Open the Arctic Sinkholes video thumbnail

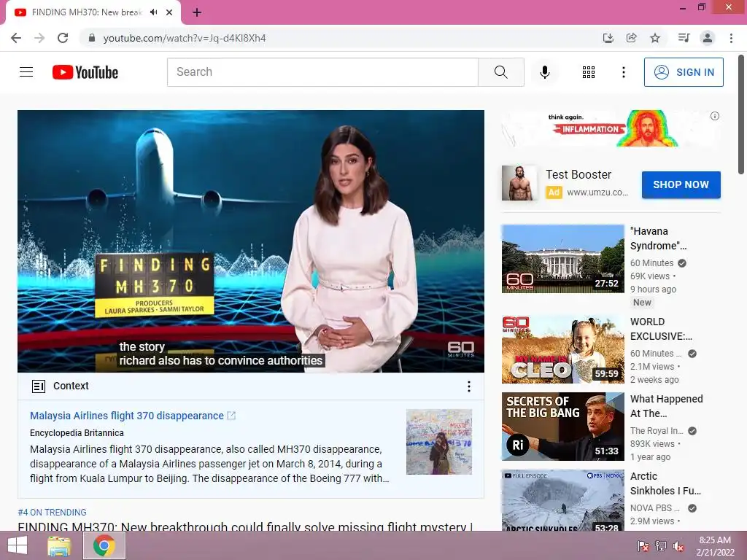pyautogui.click(x=562, y=500)
